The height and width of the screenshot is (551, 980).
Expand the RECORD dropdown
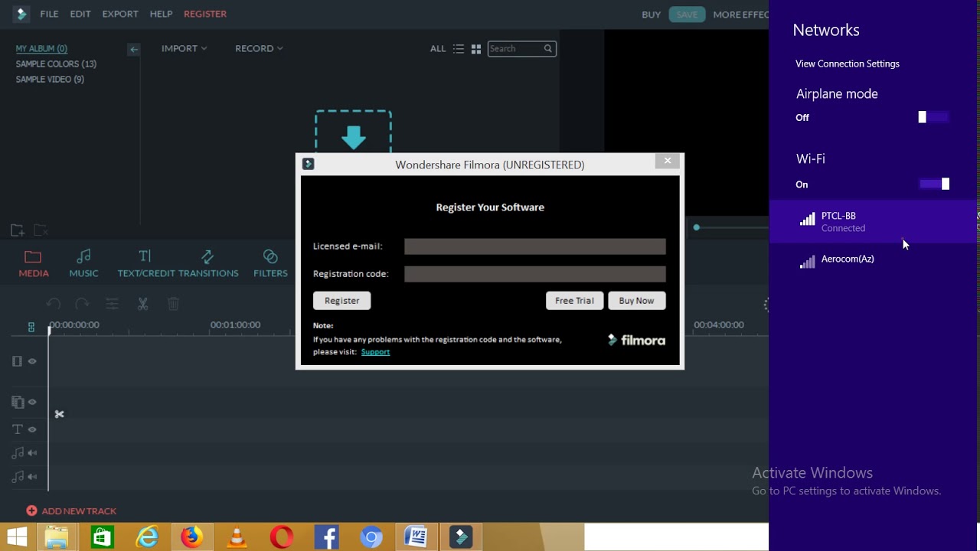click(259, 48)
